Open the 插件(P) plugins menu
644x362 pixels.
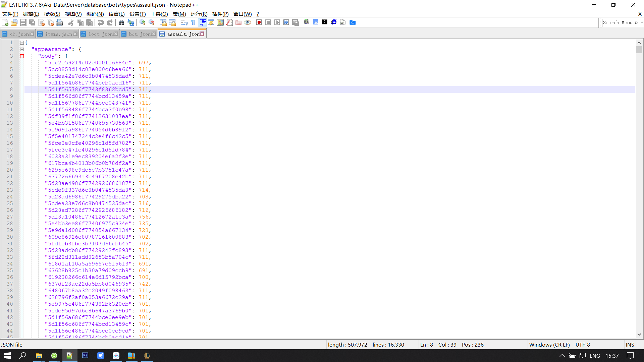[x=220, y=14]
